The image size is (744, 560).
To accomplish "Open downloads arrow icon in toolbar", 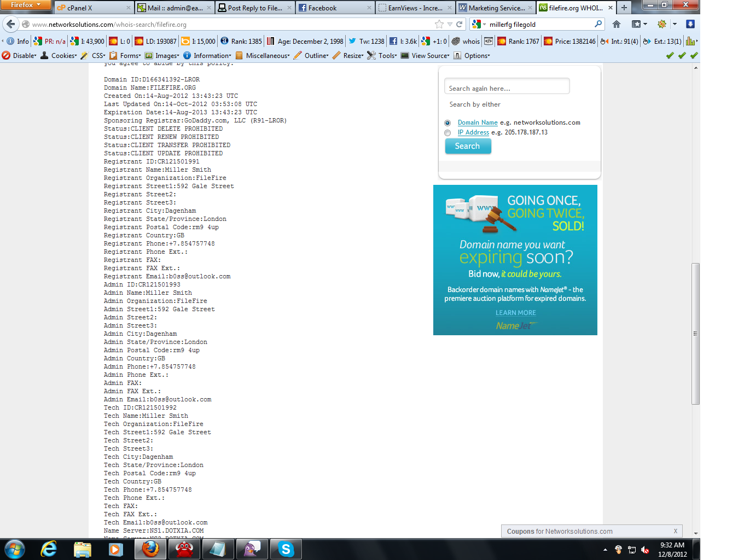I will pos(690,24).
